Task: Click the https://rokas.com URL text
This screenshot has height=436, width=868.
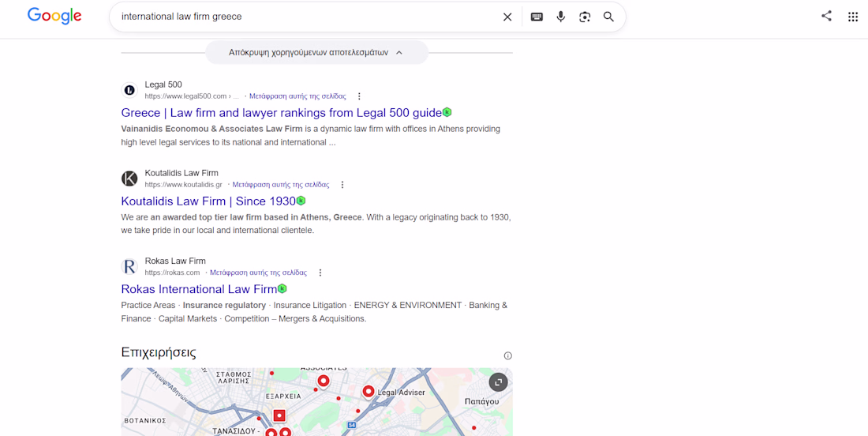Action: tap(172, 272)
